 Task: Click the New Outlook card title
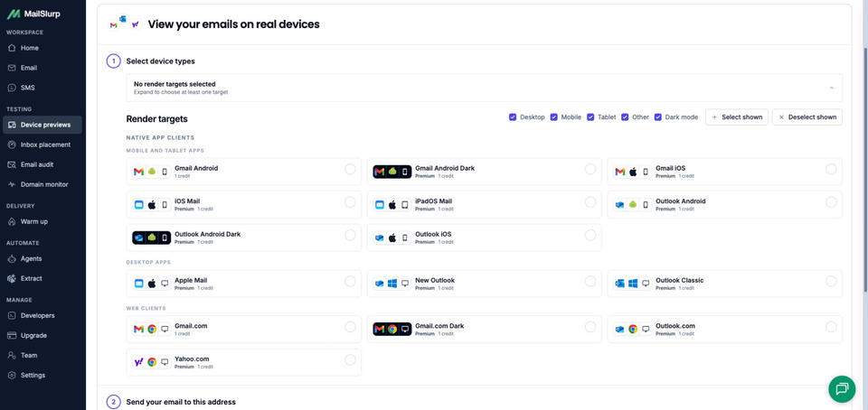[x=435, y=280]
